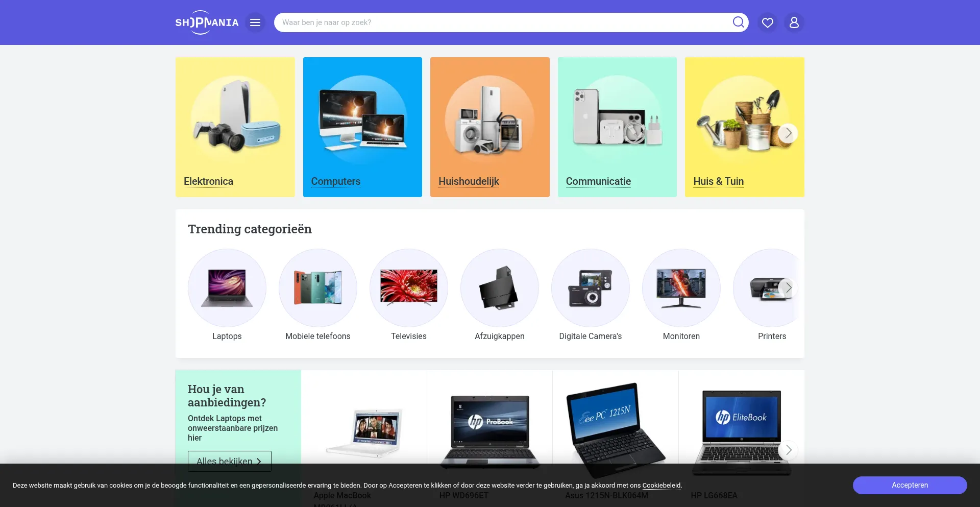Open the user account icon
This screenshot has height=507, width=980.
tap(794, 22)
